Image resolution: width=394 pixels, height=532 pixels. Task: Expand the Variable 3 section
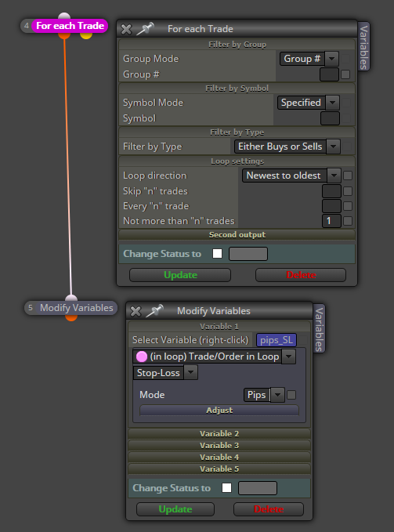pos(219,446)
